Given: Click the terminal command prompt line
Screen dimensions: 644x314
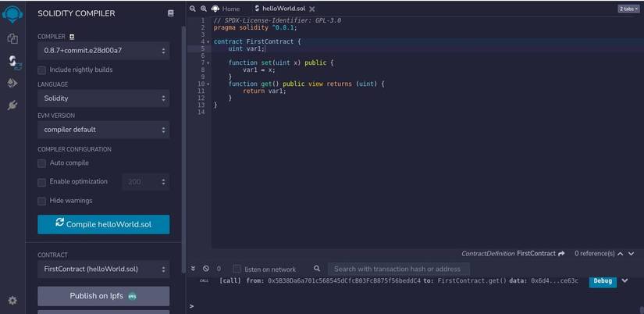Looking at the screenshot, I should coord(415,306).
